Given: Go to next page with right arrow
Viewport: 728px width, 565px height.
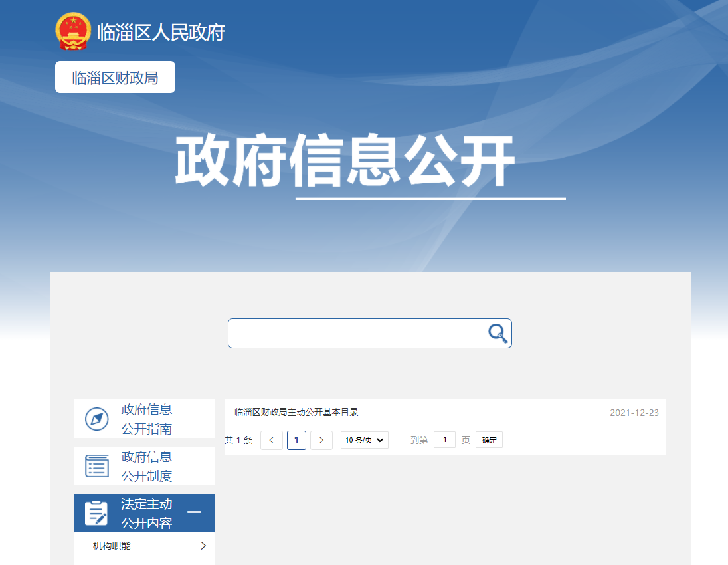Looking at the screenshot, I should tap(321, 440).
